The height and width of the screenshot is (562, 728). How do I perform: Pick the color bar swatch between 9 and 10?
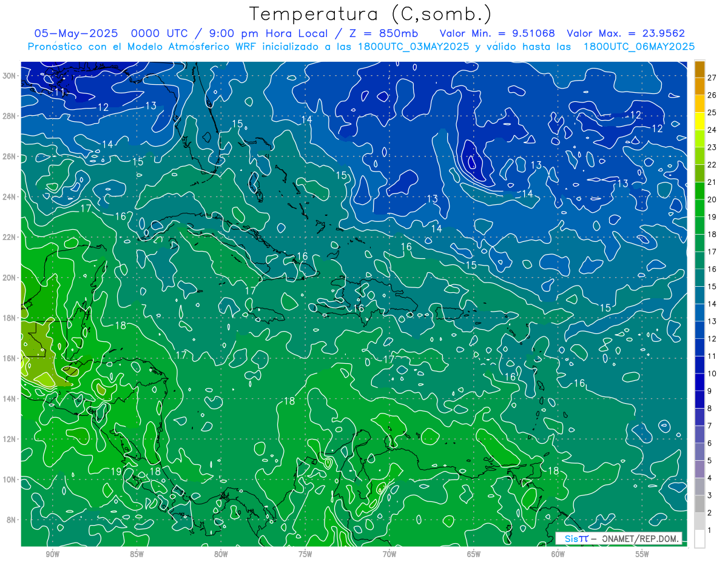point(700,383)
